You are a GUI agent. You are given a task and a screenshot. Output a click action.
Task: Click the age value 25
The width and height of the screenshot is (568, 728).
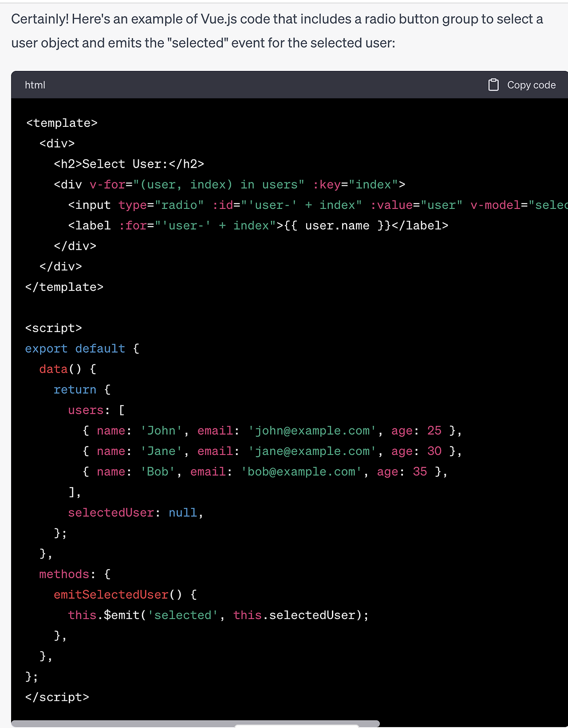coord(434,431)
